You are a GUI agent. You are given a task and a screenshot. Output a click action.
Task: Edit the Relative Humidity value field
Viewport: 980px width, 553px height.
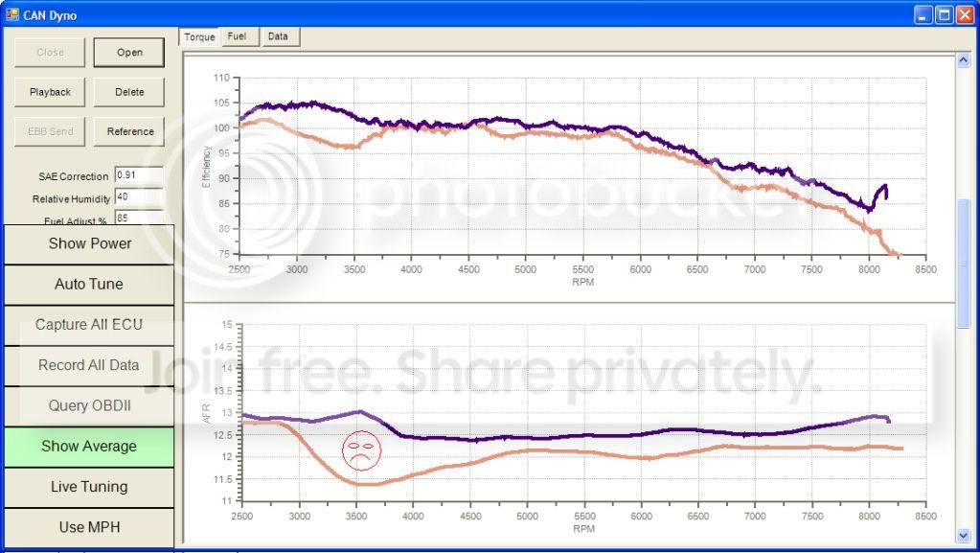tap(138, 198)
